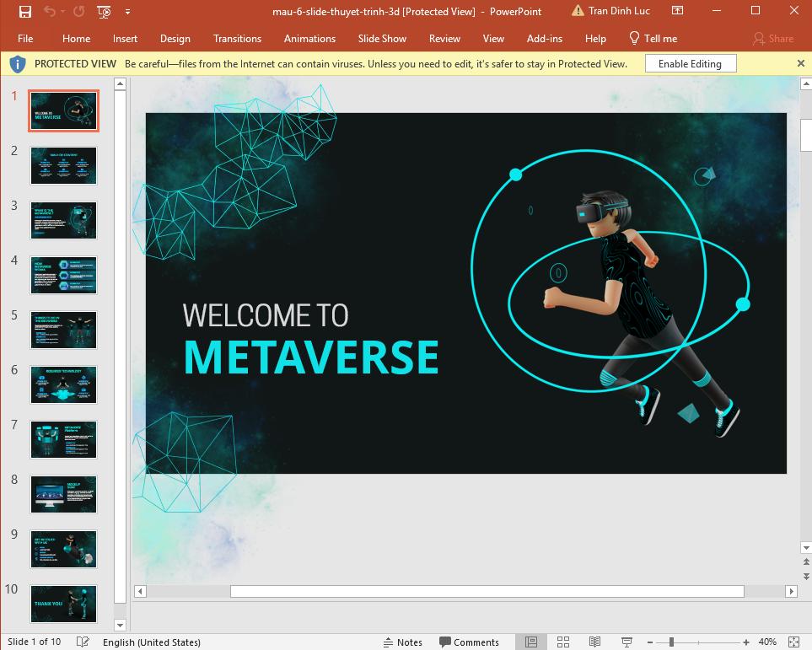Save the presentation from Quick Access Toolbar

coord(23,11)
